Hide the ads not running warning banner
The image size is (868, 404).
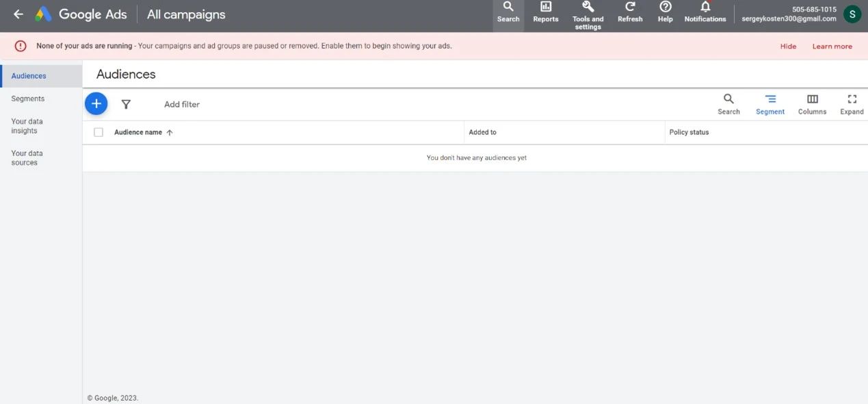[788, 47]
